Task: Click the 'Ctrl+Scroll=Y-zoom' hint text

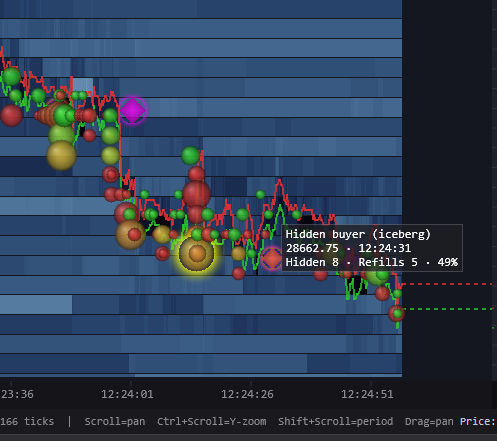Action: coord(212,422)
